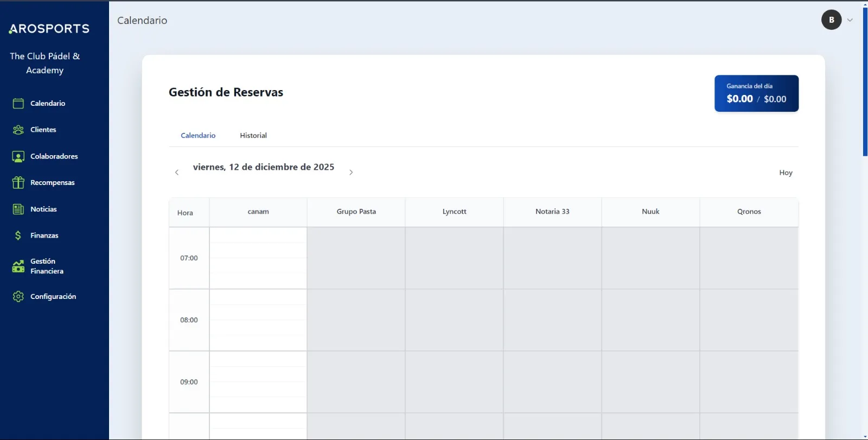Click the Nuuk court column header
Screen dimensions: 868x440
650,212
